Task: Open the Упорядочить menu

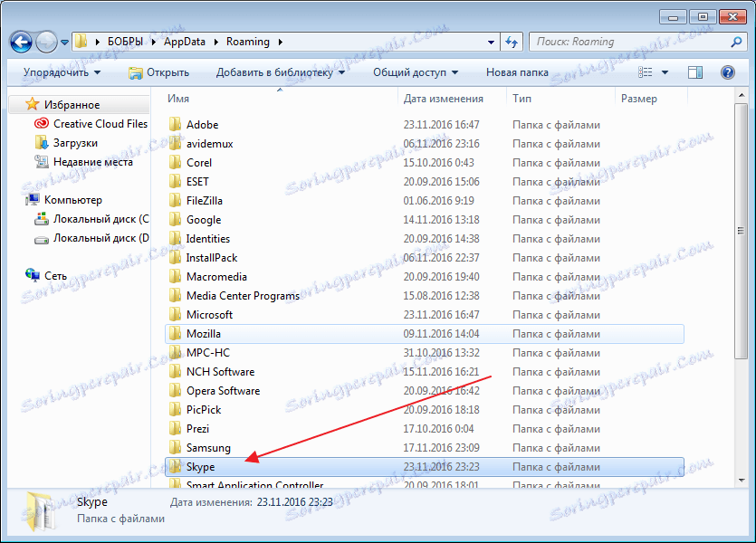Action: 62,72
